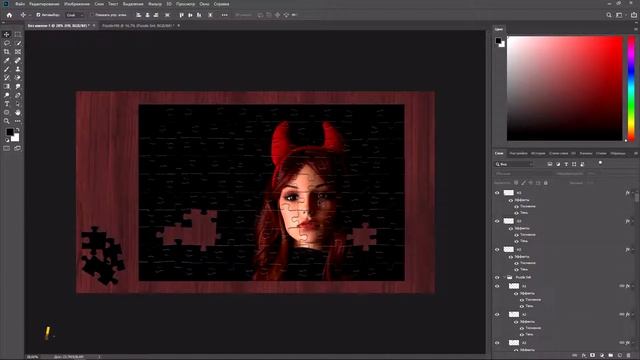Open the Фильтр menu

click(155, 4)
